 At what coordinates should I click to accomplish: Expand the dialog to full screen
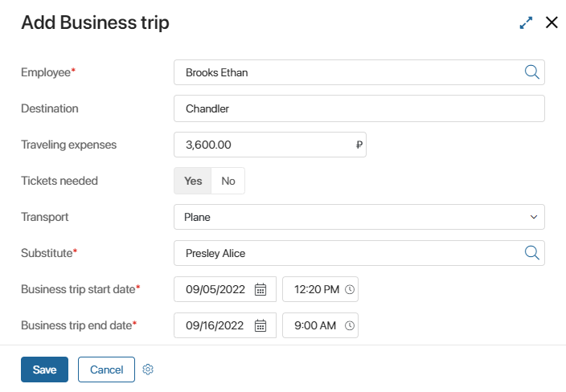pos(527,22)
